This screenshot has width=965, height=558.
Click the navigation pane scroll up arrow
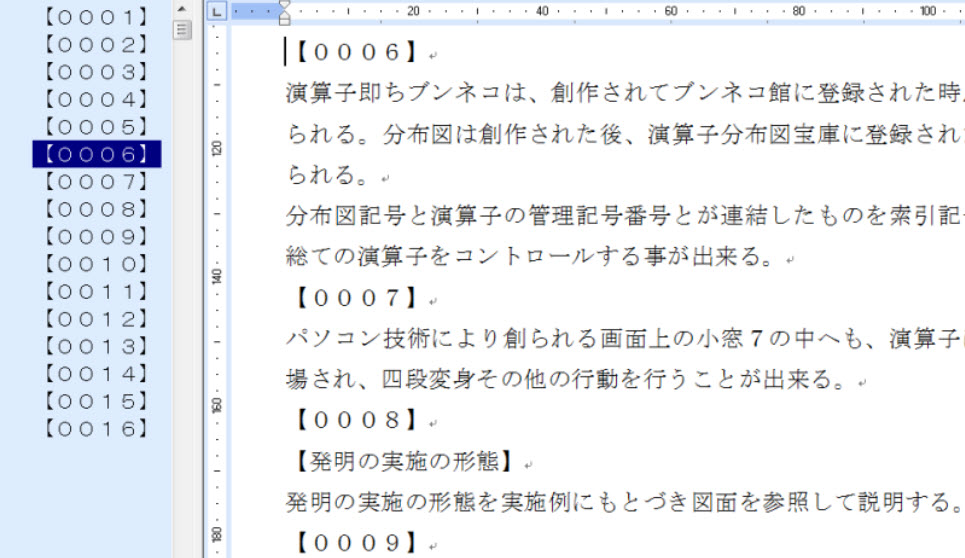[181, 9]
